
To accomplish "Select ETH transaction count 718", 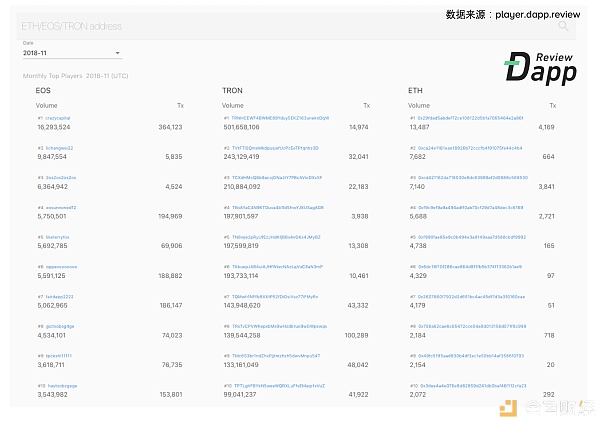I will (549, 335).
